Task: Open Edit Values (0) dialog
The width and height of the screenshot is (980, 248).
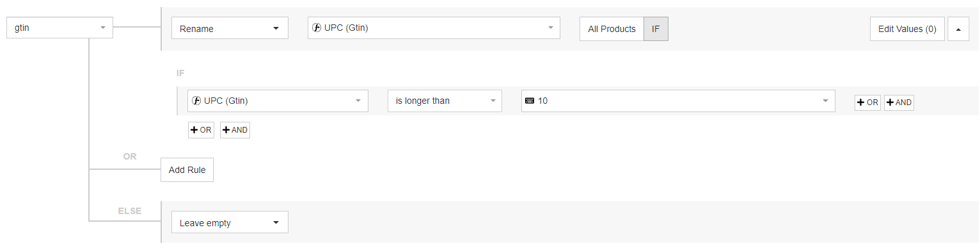Action: click(907, 29)
